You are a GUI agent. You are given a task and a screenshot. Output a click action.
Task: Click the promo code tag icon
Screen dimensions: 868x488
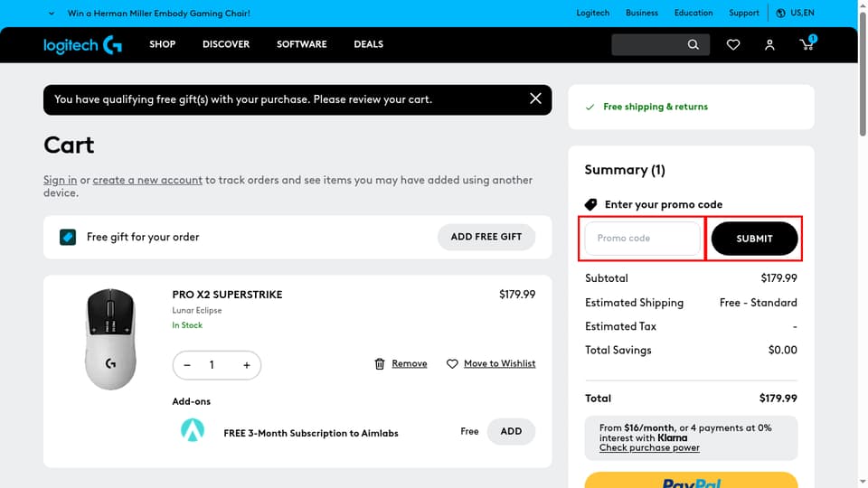pos(591,205)
